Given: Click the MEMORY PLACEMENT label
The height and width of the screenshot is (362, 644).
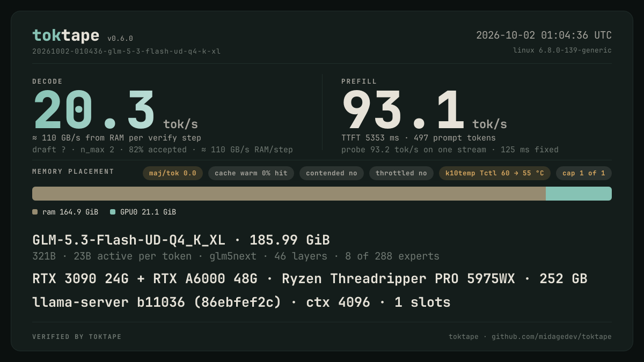Looking at the screenshot, I should pyautogui.click(x=73, y=172).
